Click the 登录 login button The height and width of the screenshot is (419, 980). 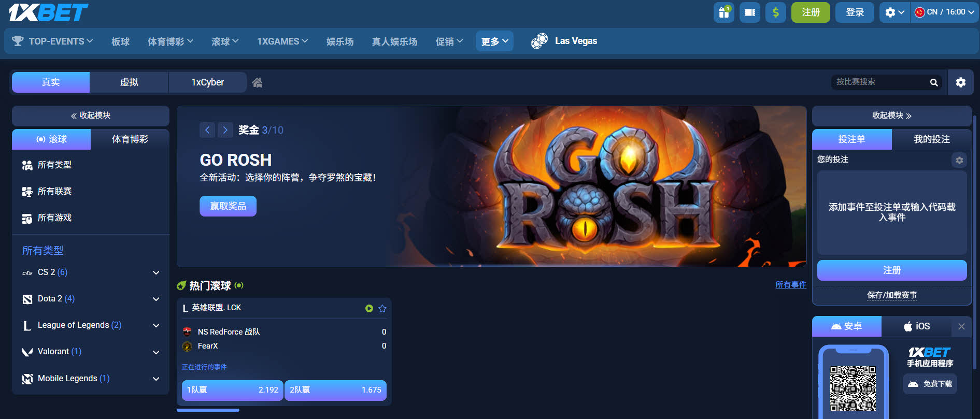855,12
